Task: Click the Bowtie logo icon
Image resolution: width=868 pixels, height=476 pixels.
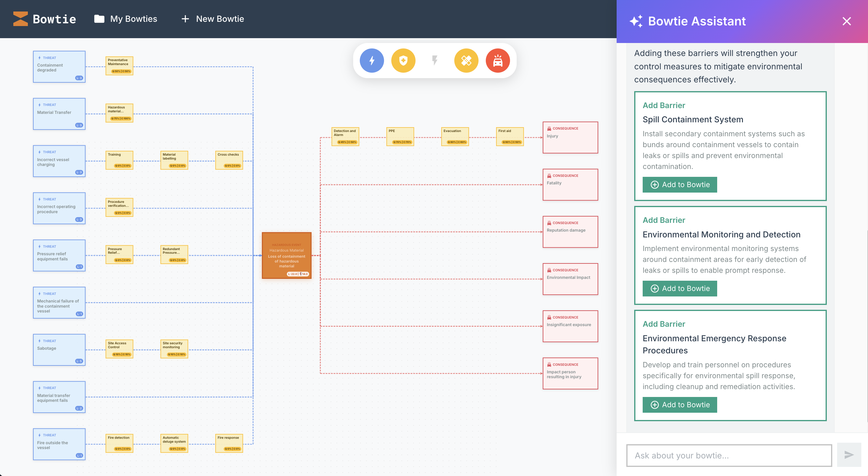Action: (x=20, y=19)
